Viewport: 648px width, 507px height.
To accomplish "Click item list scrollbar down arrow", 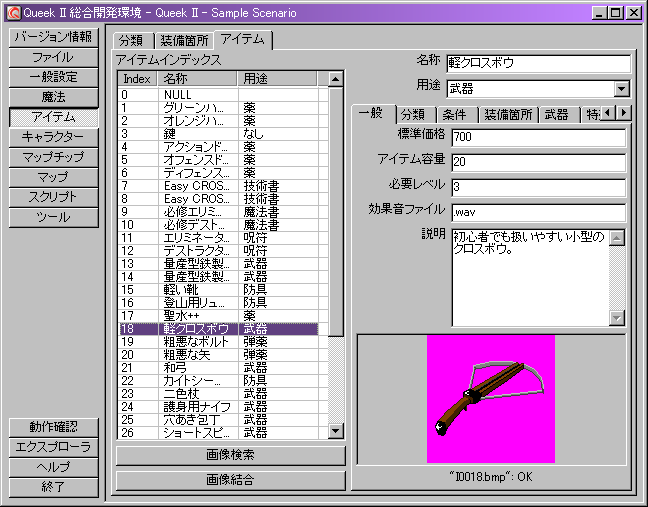I will tap(336, 431).
